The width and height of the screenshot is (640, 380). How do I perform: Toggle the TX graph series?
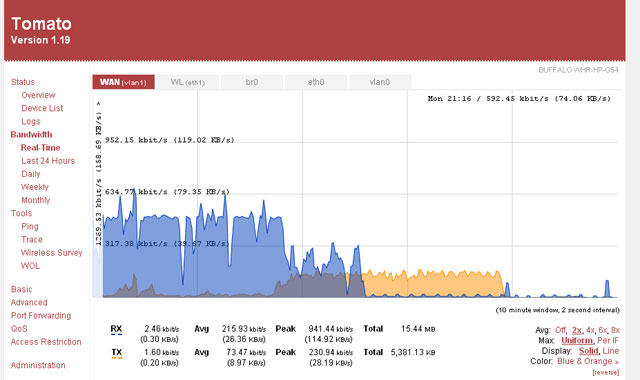[117, 353]
